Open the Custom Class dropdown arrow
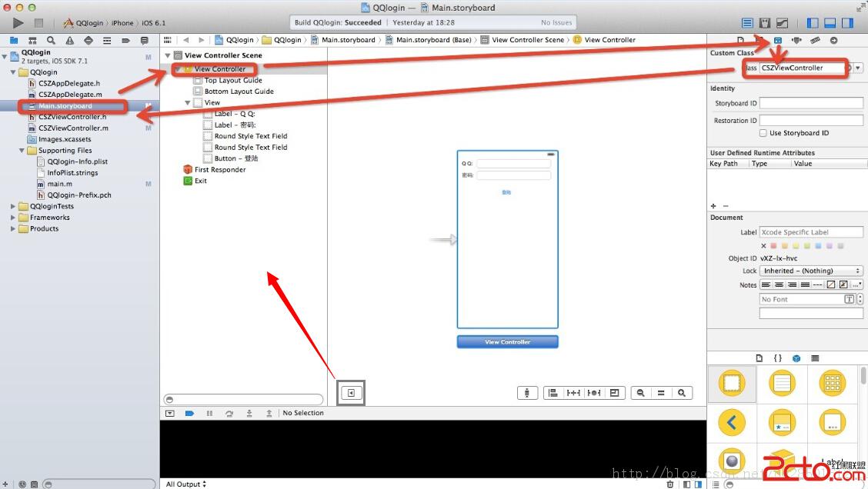This screenshot has width=868, height=489. [x=857, y=68]
